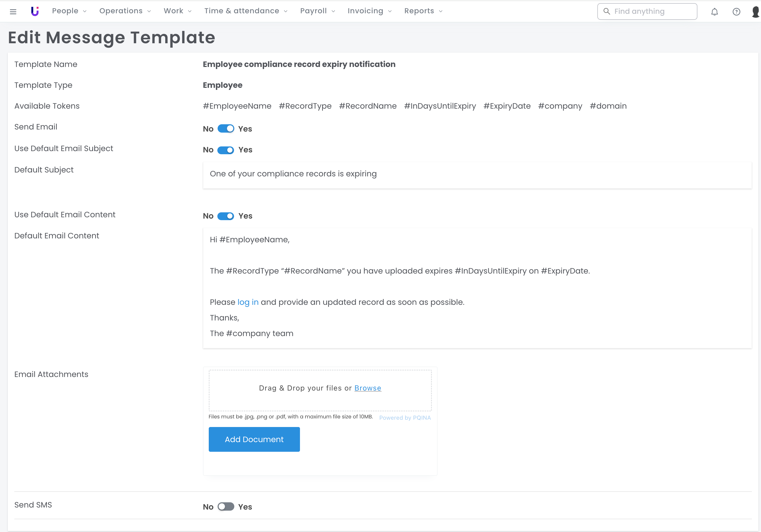This screenshot has height=532, width=761.
Task: Click the search magnifier icon
Action: point(606,11)
